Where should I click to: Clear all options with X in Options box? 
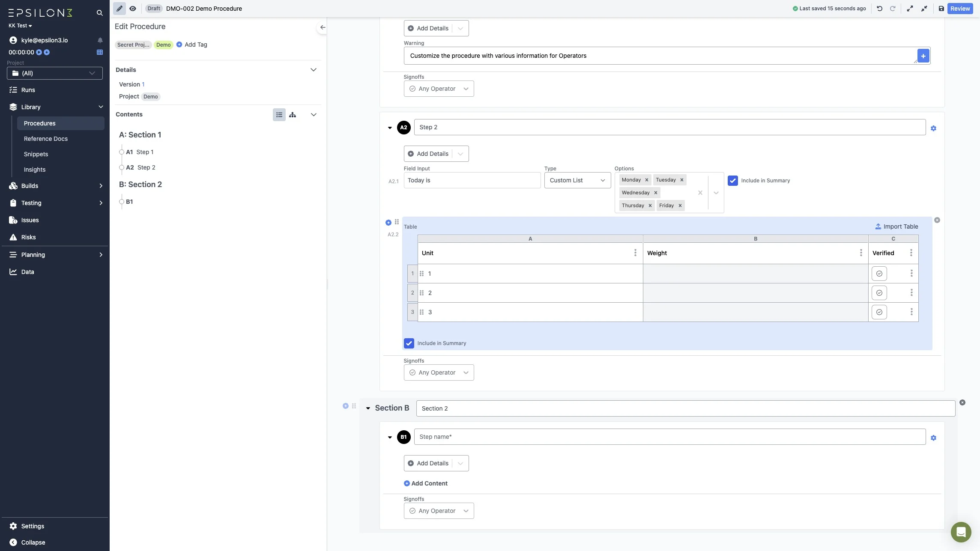(x=700, y=193)
